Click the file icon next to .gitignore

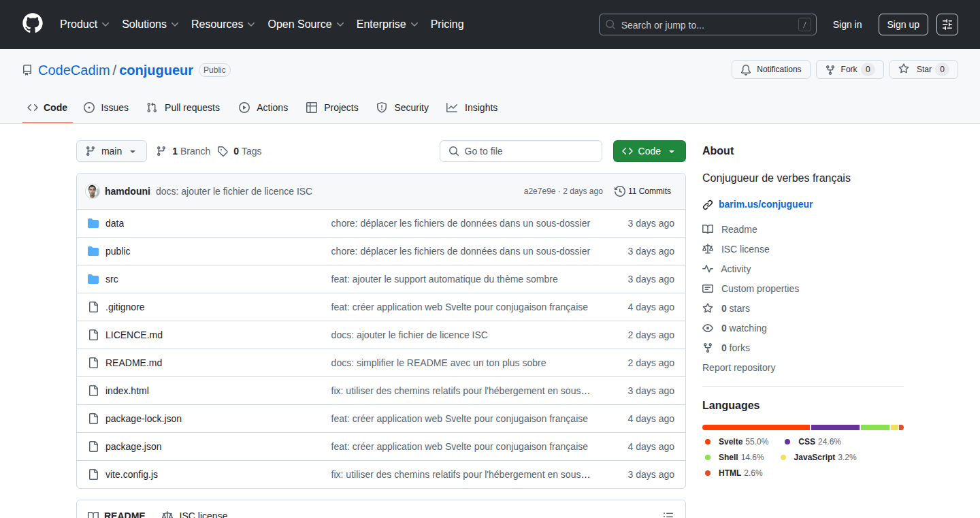pyautogui.click(x=93, y=307)
